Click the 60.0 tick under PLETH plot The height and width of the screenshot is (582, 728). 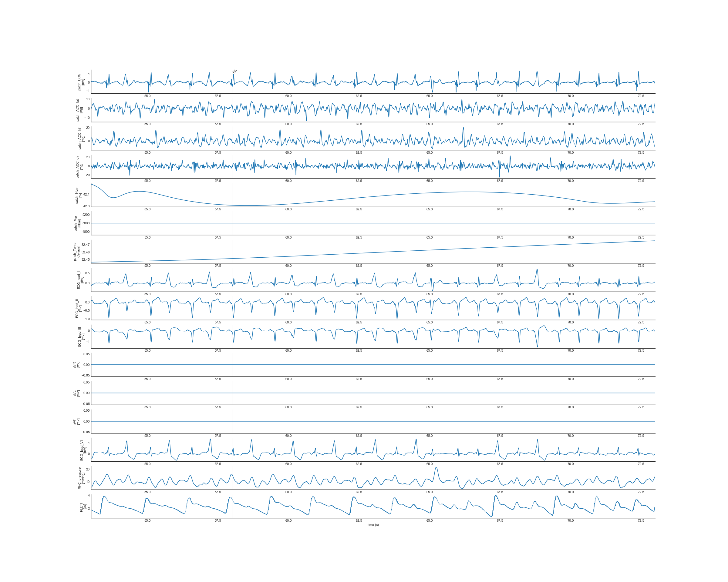pos(288,520)
